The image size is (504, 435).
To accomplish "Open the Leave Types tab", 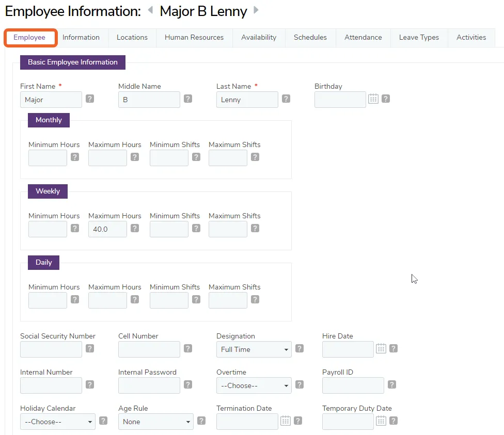I will pos(419,38).
